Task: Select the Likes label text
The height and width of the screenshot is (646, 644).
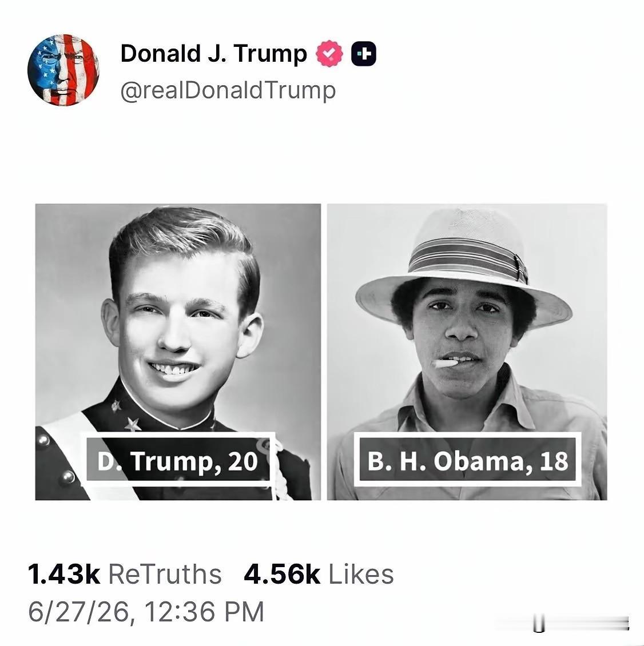Action: point(361,575)
